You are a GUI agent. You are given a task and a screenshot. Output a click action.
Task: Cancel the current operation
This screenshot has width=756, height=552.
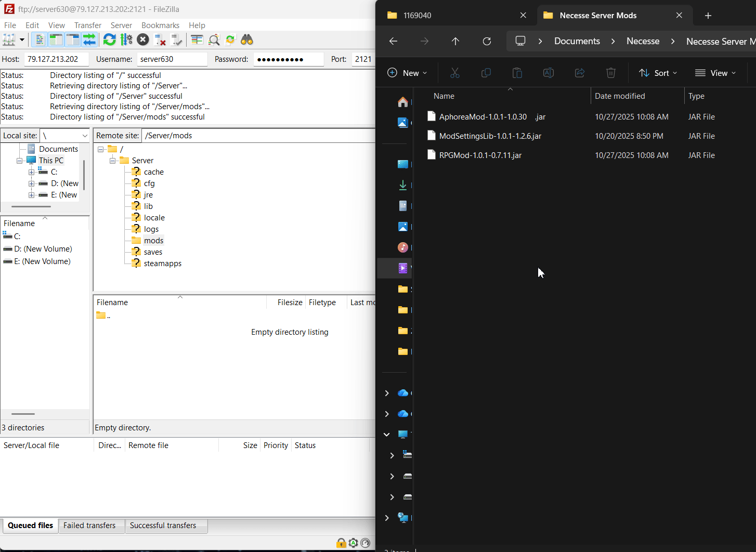(x=143, y=40)
